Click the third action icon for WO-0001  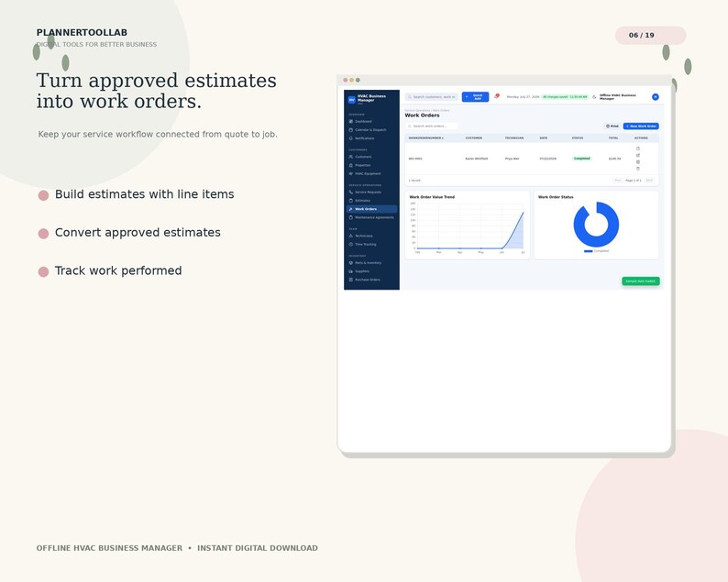[x=638, y=162]
